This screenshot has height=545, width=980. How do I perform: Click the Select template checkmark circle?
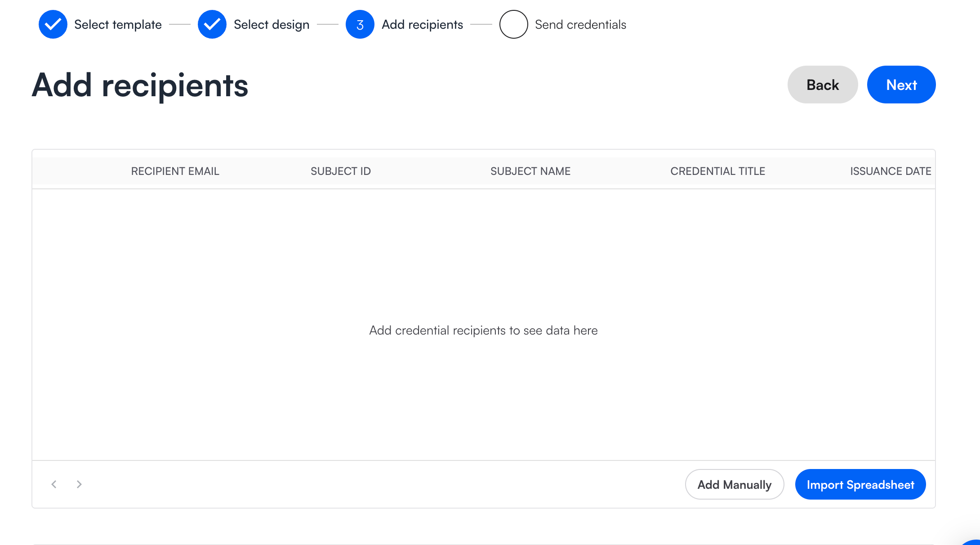(x=53, y=24)
